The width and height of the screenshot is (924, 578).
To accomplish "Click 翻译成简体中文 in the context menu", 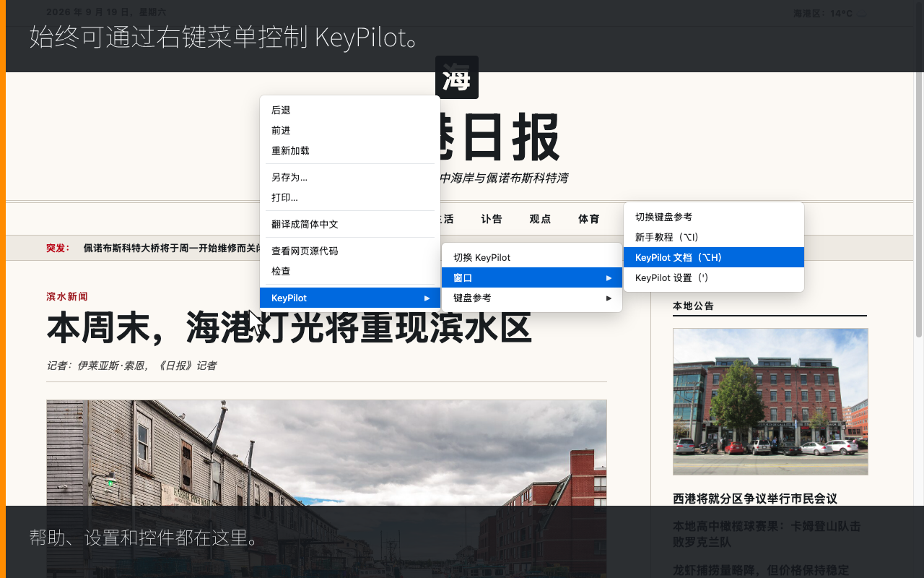I will tap(350, 225).
